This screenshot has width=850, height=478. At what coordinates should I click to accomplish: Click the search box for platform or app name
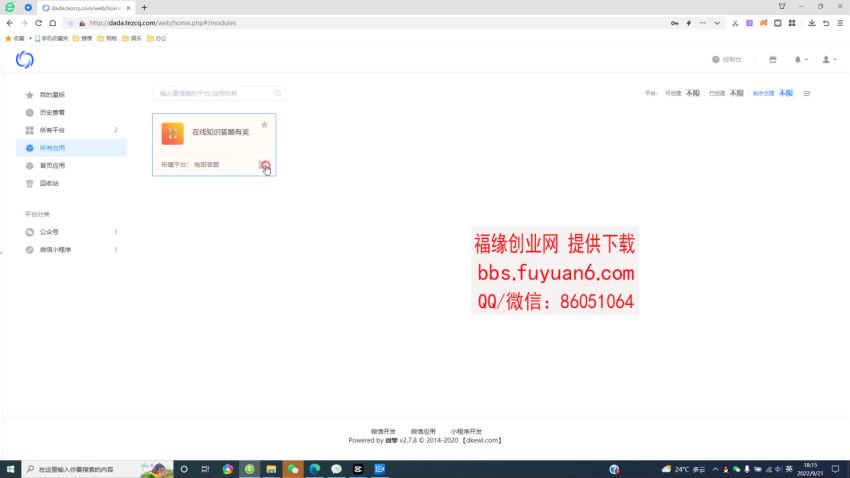coord(212,93)
